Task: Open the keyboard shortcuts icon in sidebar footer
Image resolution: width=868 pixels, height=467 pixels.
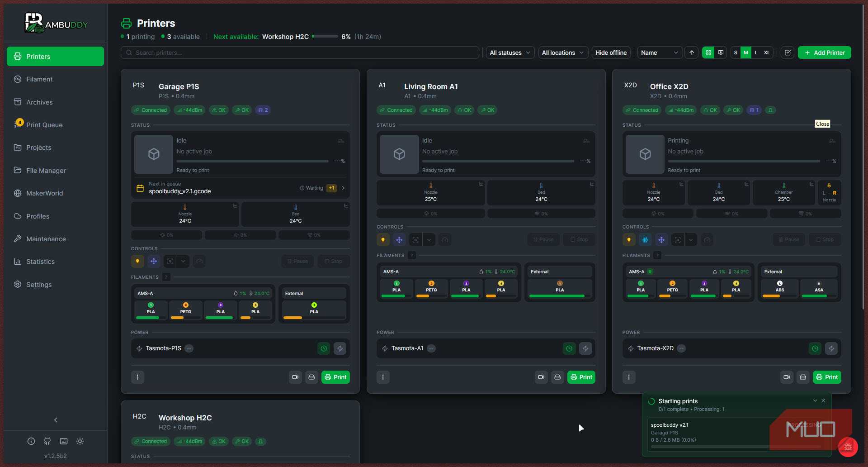Action: coord(64,441)
